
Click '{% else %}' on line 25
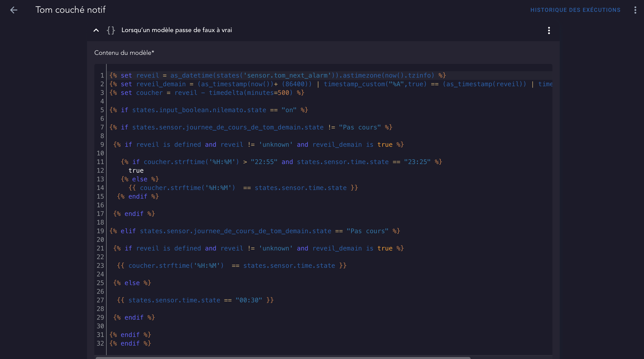click(132, 283)
